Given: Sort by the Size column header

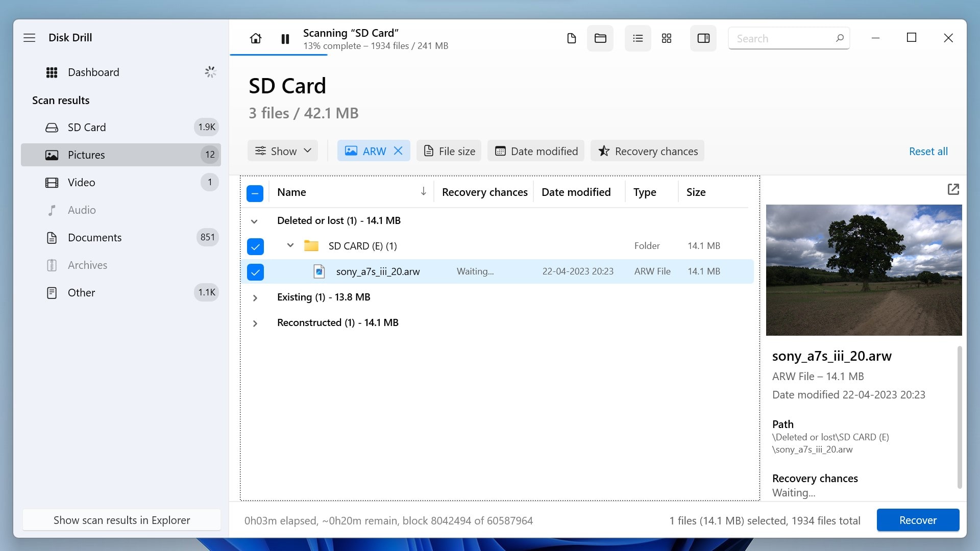Looking at the screenshot, I should pos(696,192).
